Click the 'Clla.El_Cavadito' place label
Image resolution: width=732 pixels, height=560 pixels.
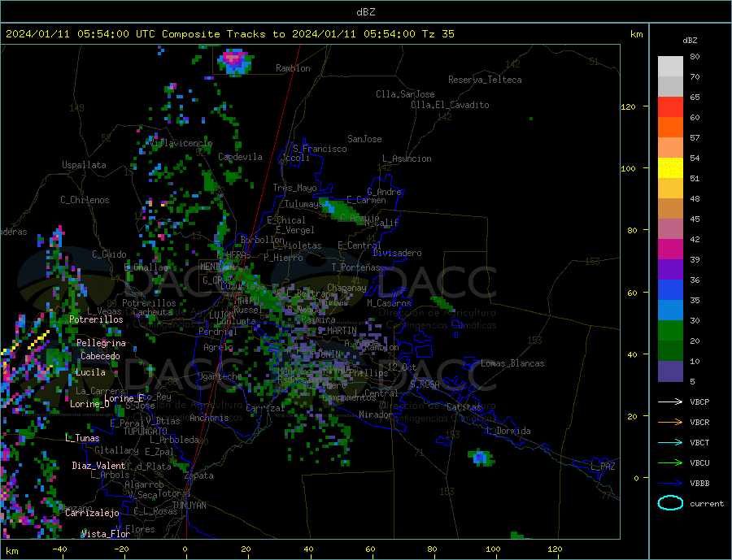[x=450, y=105]
